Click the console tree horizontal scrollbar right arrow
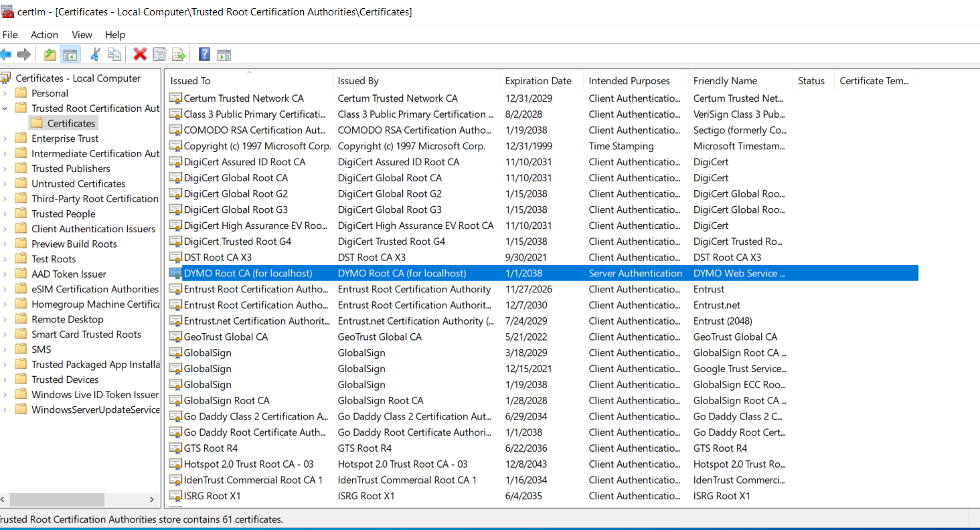Viewport: 980px width, 530px height. coord(151,500)
